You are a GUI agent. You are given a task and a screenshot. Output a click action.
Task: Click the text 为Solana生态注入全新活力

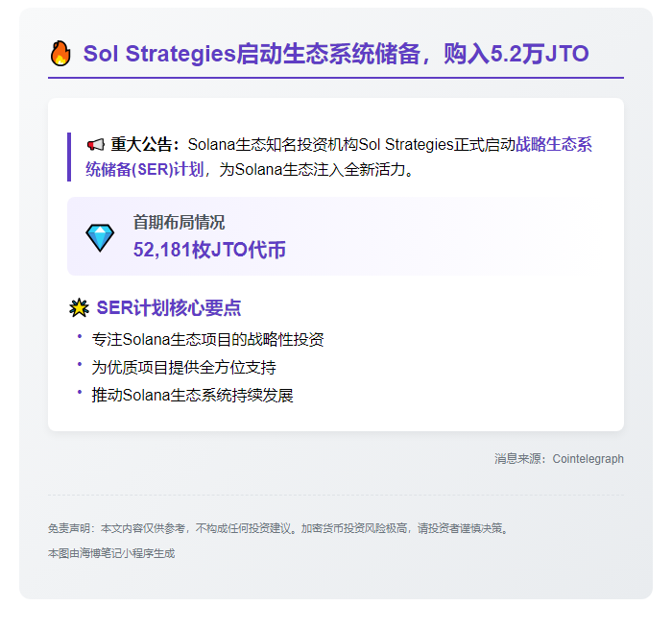coord(317,169)
